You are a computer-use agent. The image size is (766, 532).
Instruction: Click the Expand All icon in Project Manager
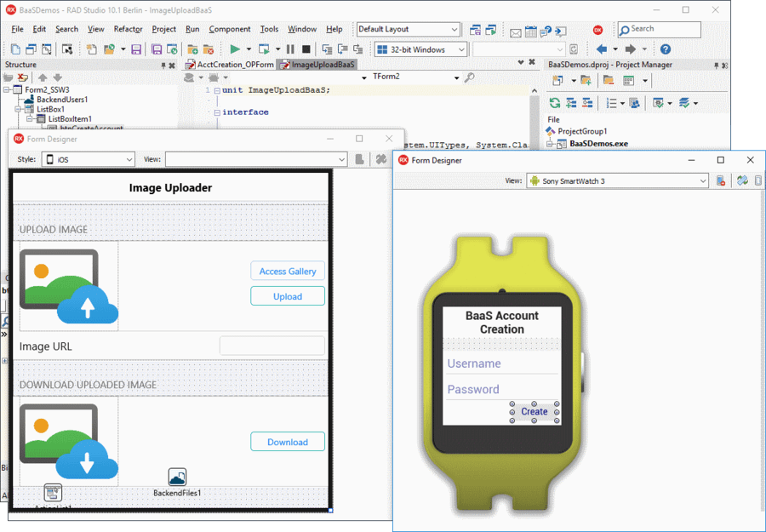coord(571,103)
